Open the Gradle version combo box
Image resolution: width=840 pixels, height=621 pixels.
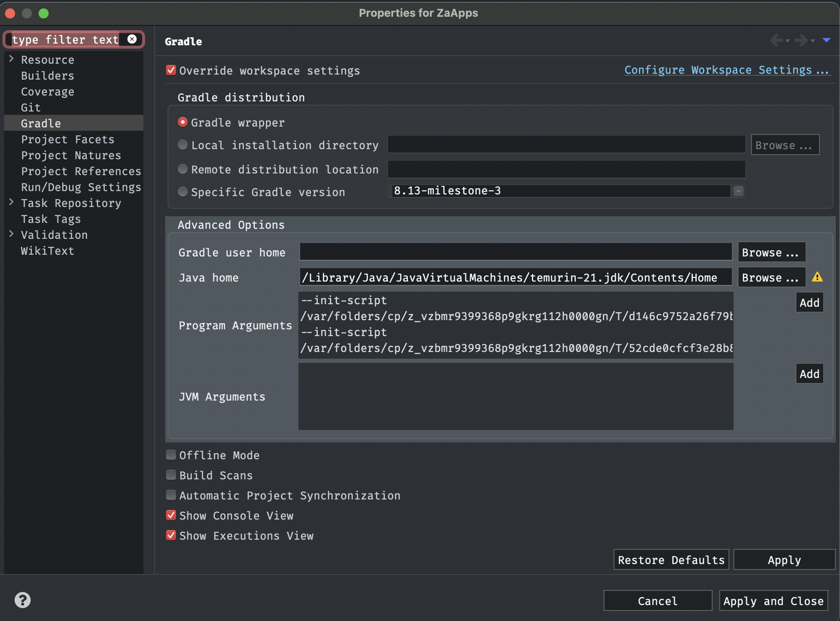click(738, 191)
